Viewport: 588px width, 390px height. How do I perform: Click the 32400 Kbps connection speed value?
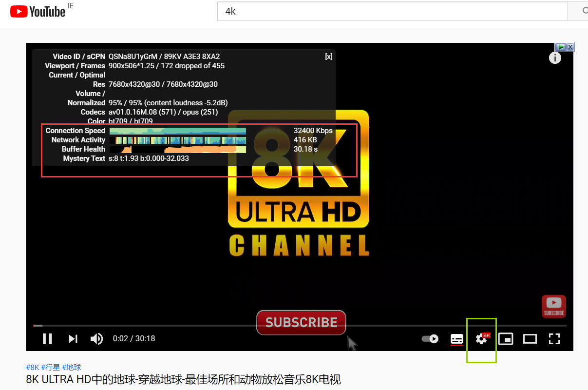click(x=313, y=131)
